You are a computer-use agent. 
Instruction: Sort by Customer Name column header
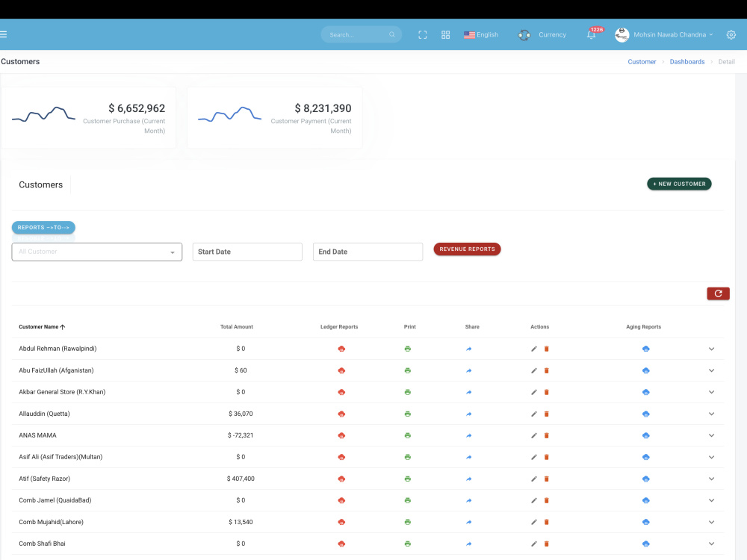(42, 327)
